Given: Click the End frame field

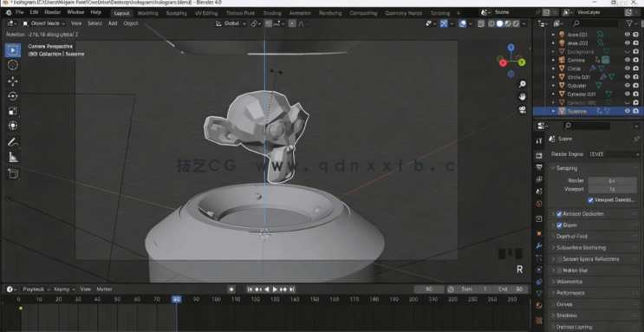Looking at the screenshot, I should (511, 290).
